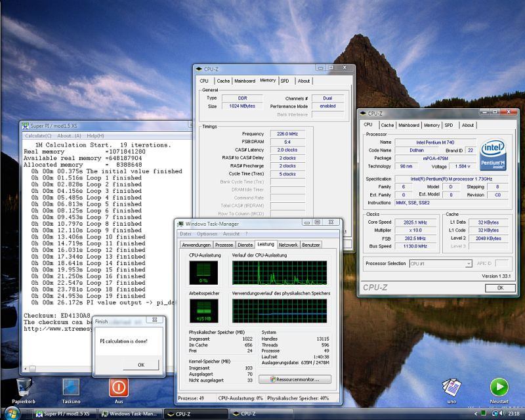Click the Level 2 2048 KBytes field
Image resolution: width=525 pixels, height=420 pixels.
tap(488, 238)
